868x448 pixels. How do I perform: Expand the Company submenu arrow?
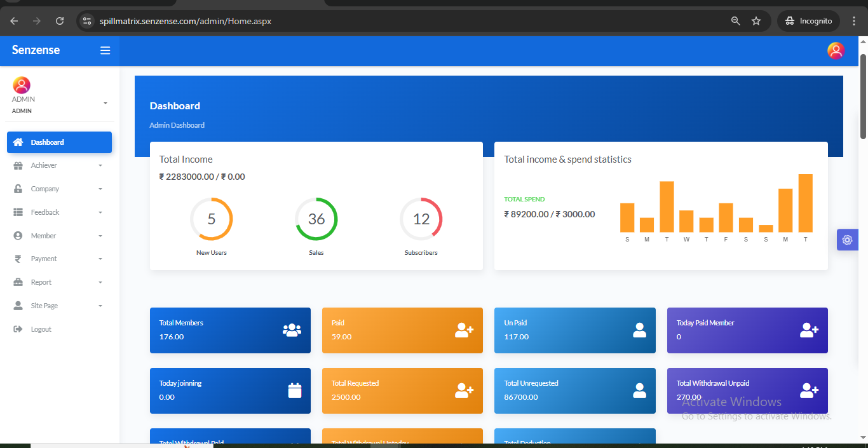[100, 189]
